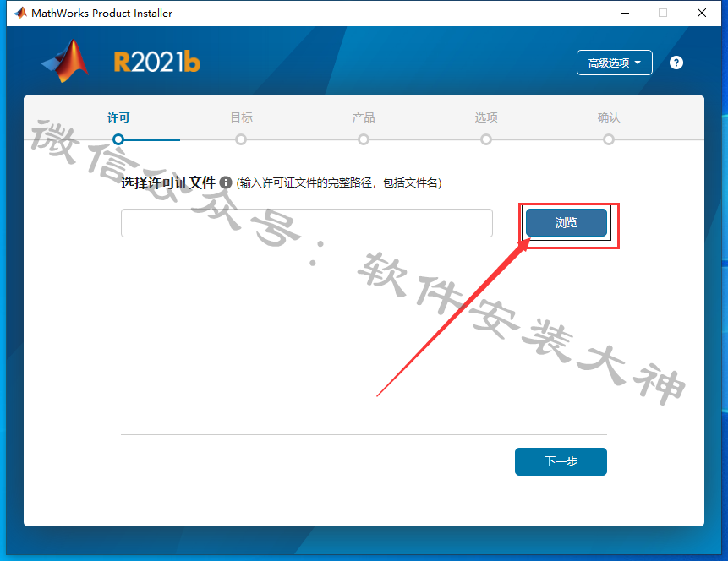Minimize the installer window

[x=625, y=13]
